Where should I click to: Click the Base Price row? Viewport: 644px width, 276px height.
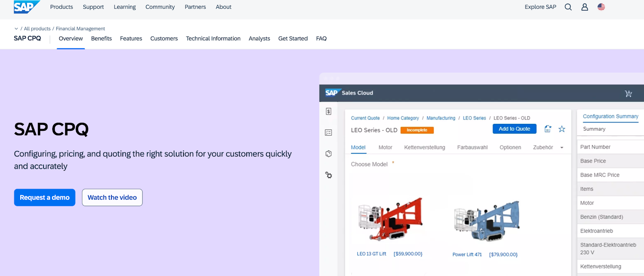click(x=611, y=161)
